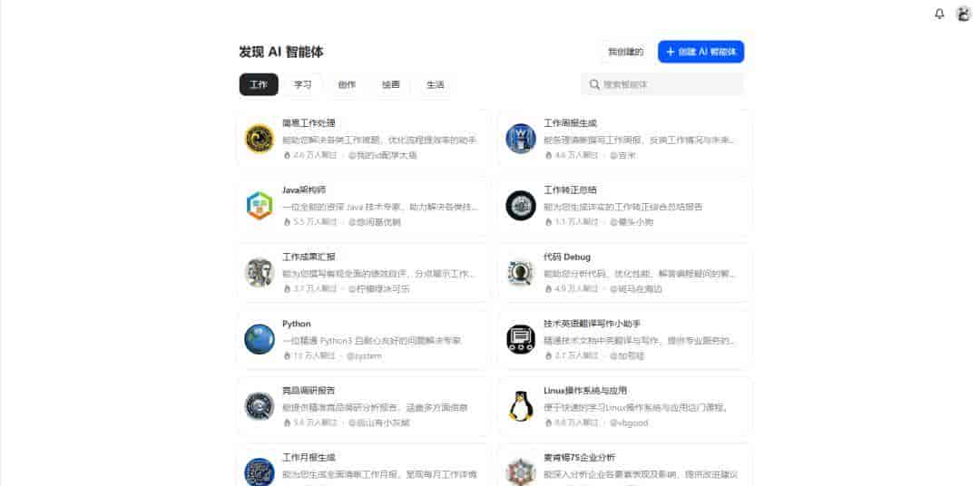980x486 pixels.
Task: Click the search magnifier icon
Action: (594, 84)
